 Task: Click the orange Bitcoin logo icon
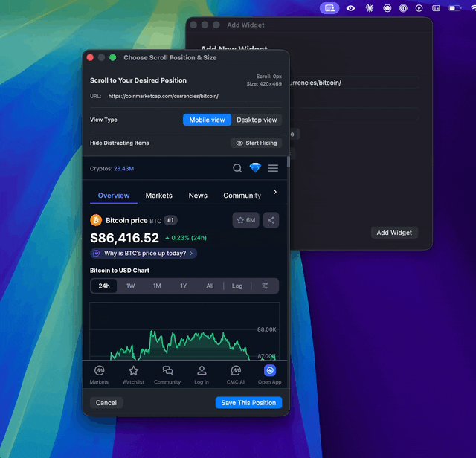click(96, 220)
